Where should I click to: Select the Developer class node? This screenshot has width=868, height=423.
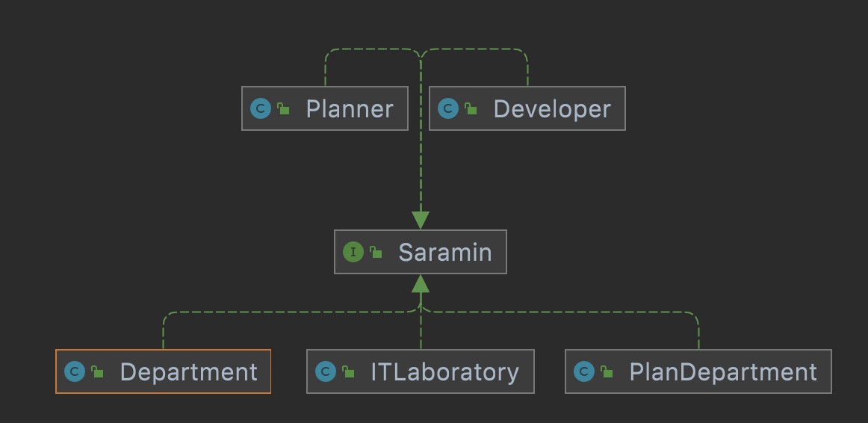point(527,108)
